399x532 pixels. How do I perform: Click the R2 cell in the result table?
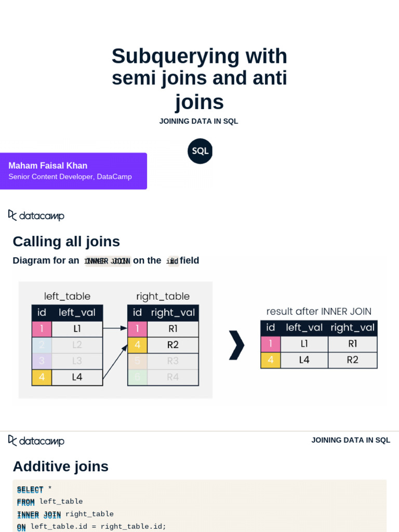[x=353, y=360]
